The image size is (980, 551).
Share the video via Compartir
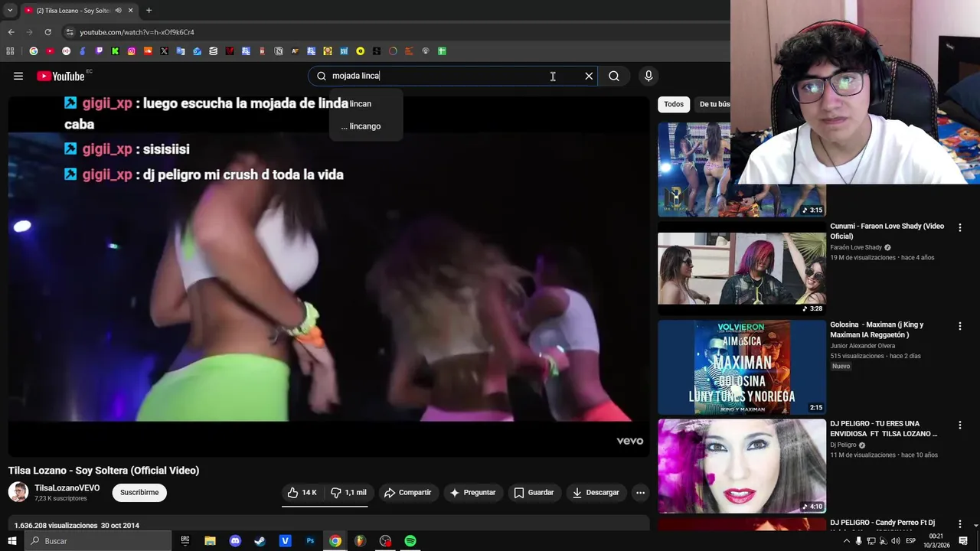(407, 492)
